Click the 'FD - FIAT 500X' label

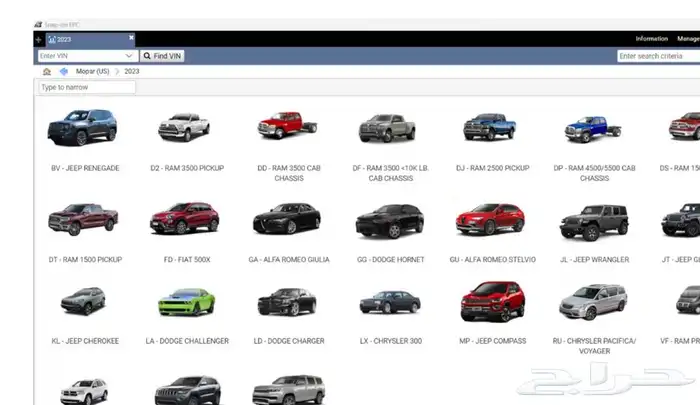point(187,259)
